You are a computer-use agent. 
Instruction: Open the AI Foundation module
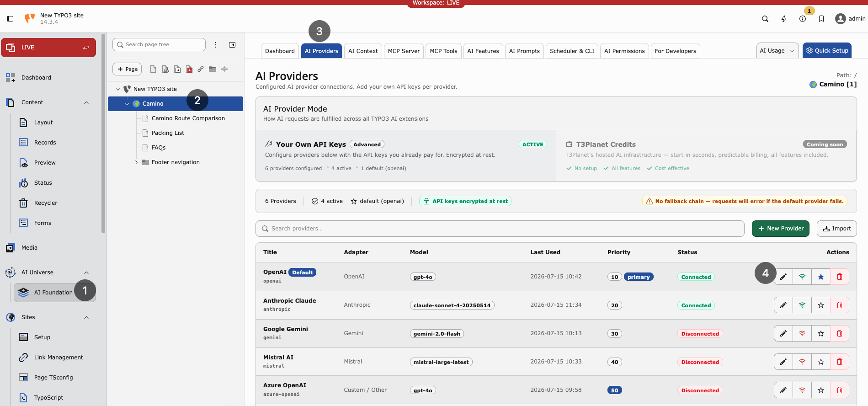pyautogui.click(x=55, y=293)
